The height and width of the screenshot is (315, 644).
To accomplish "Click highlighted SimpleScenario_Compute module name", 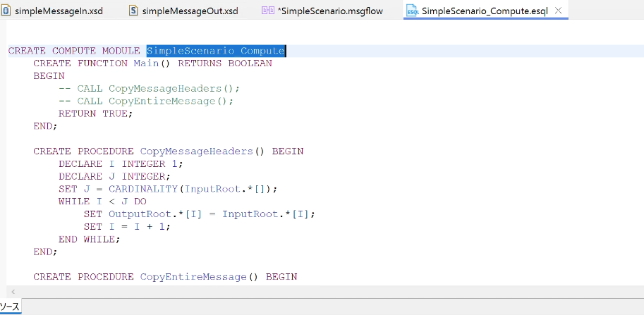I will click(x=216, y=51).
